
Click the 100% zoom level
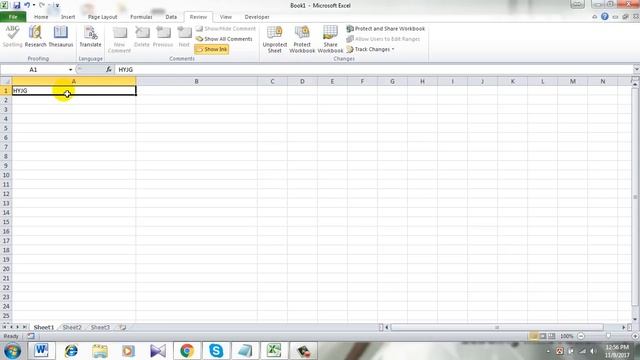coord(567,336)
